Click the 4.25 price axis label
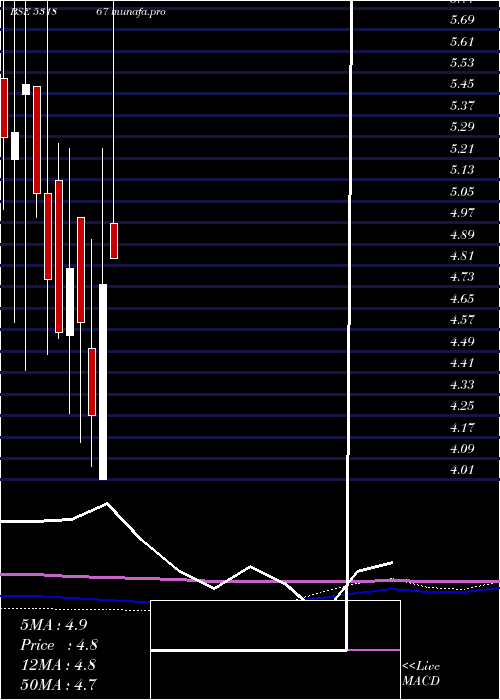The height and width of the screenshot is (700, 500). (462, 406)
